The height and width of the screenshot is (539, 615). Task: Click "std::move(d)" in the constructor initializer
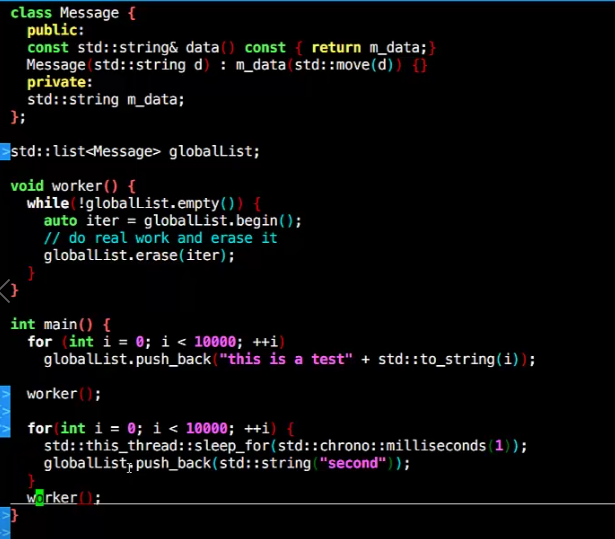tap(344, 65)
